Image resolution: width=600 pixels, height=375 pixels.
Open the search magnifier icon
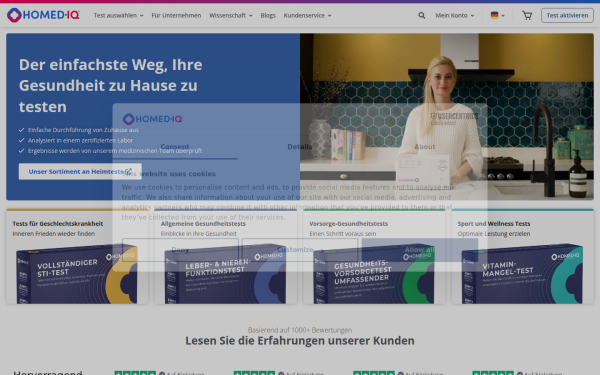(421, 15)
